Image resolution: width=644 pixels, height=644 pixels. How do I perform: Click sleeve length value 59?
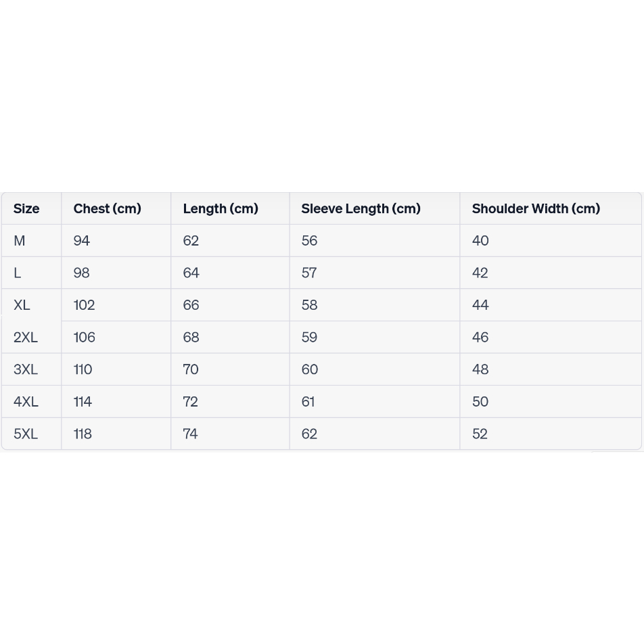309,337
